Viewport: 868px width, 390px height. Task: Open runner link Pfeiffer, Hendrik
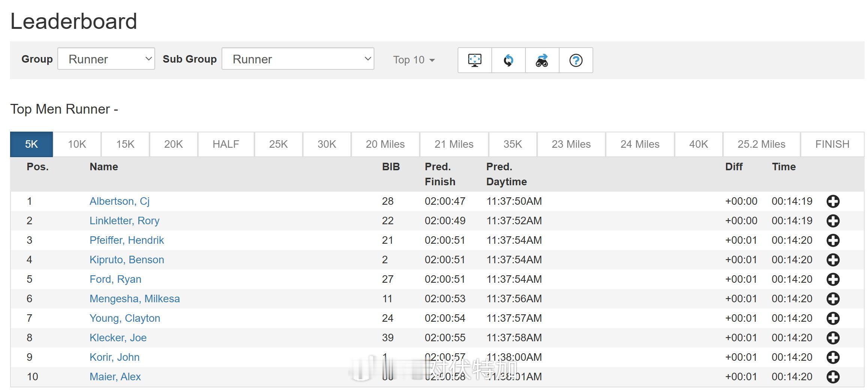pos(127,240)
